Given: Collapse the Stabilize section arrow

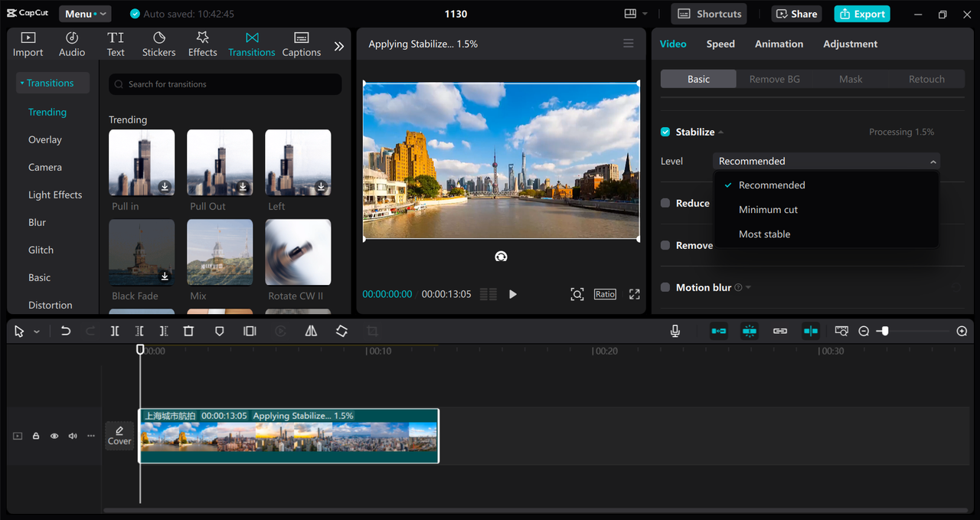Looking at the screenshot, I should [x=720, y=132].
